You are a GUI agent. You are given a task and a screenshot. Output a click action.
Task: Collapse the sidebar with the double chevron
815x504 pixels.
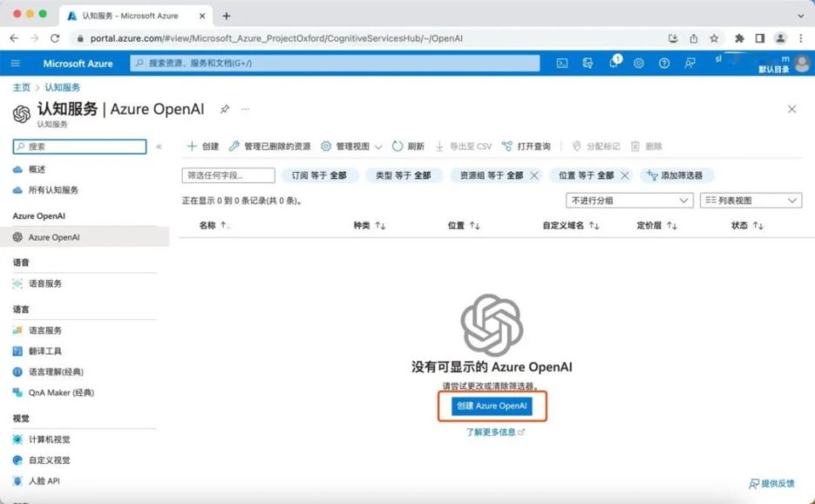pos(159,146)
